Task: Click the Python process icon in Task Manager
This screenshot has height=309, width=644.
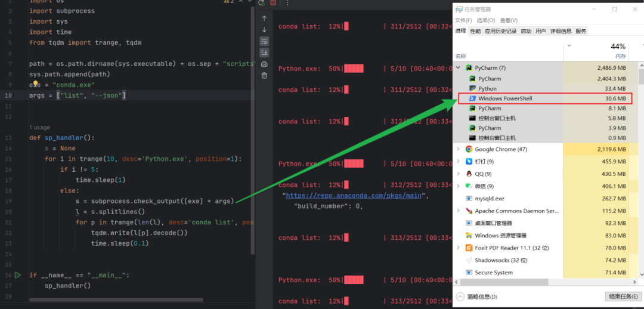Action: [473, 88]
